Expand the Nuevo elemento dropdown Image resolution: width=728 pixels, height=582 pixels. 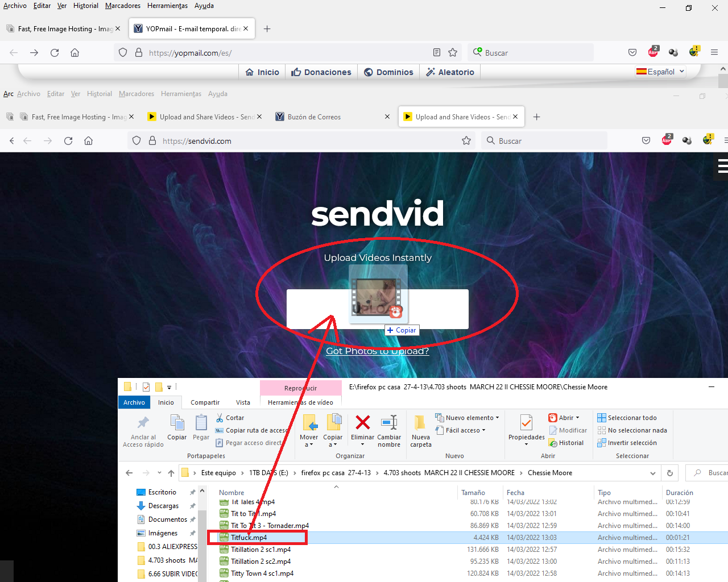pyautogui.click(x=497, y=418)
